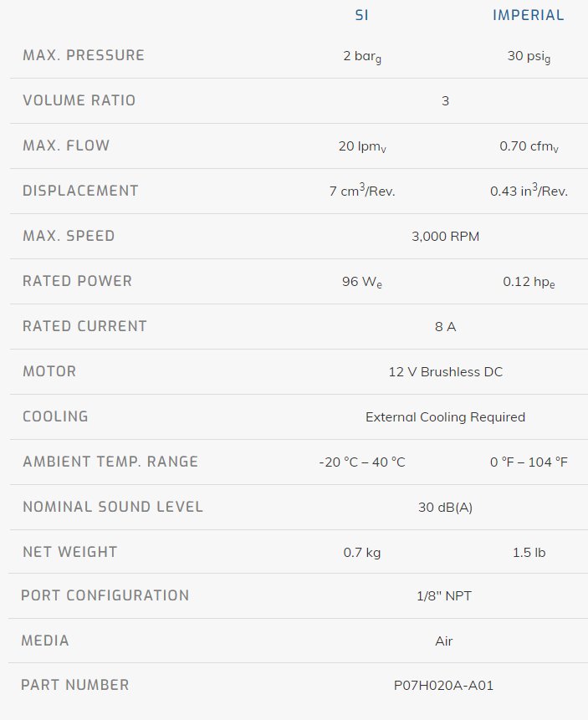588x720 pixels.
Task: Click the IMPERIAL column header
Action: coord(528,15)
